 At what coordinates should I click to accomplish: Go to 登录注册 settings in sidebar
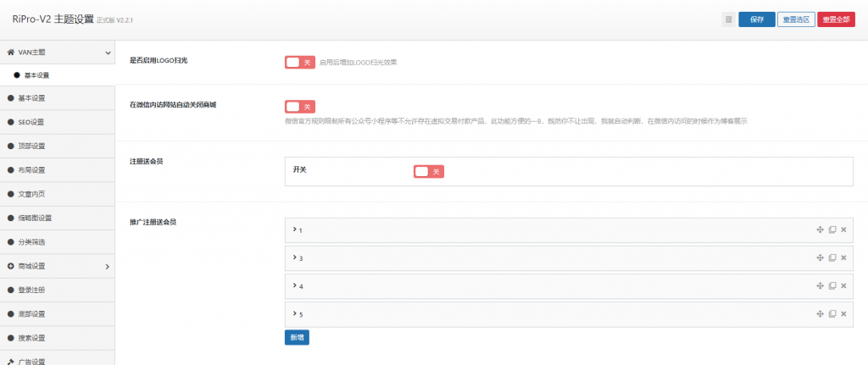31,290
